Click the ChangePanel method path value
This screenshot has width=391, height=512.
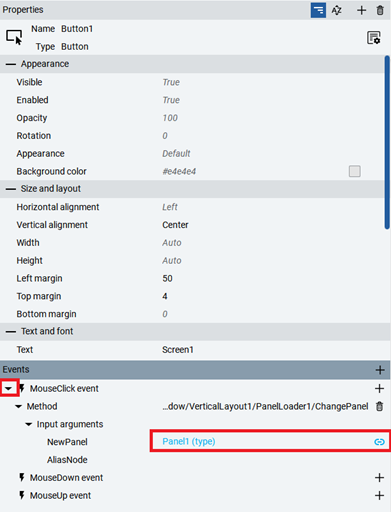(265, 406)
